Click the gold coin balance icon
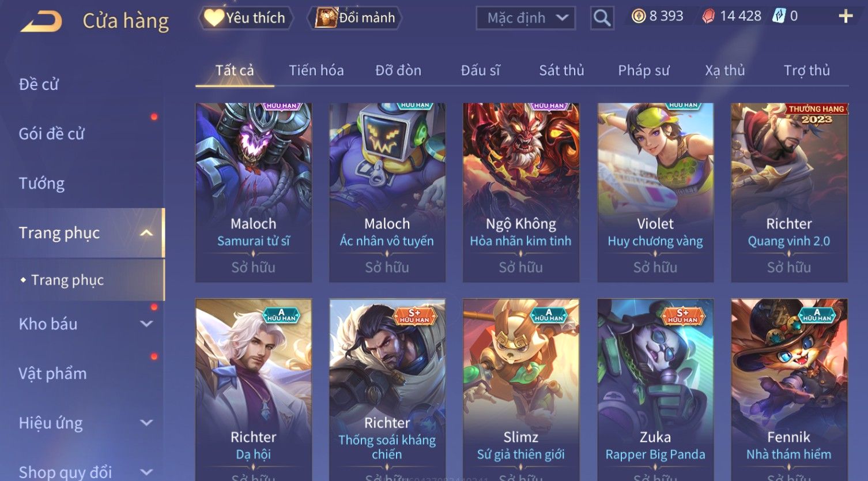Screen dimensions: 868x481 pyautogui.click(x=638, y=16)
